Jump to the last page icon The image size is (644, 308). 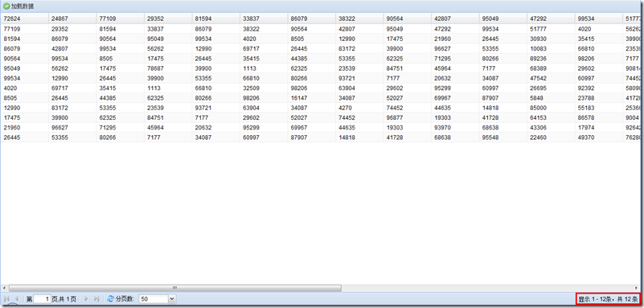(96, 299)
